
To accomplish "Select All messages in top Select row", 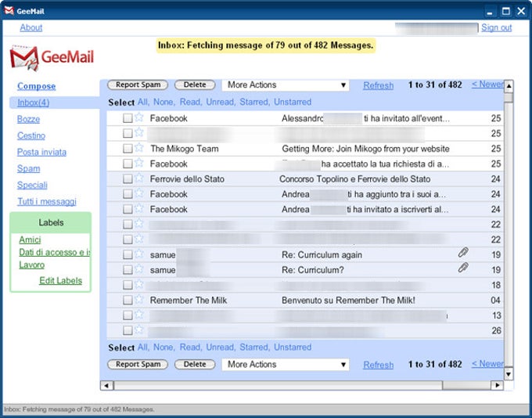I will click(x=142, y=102).
